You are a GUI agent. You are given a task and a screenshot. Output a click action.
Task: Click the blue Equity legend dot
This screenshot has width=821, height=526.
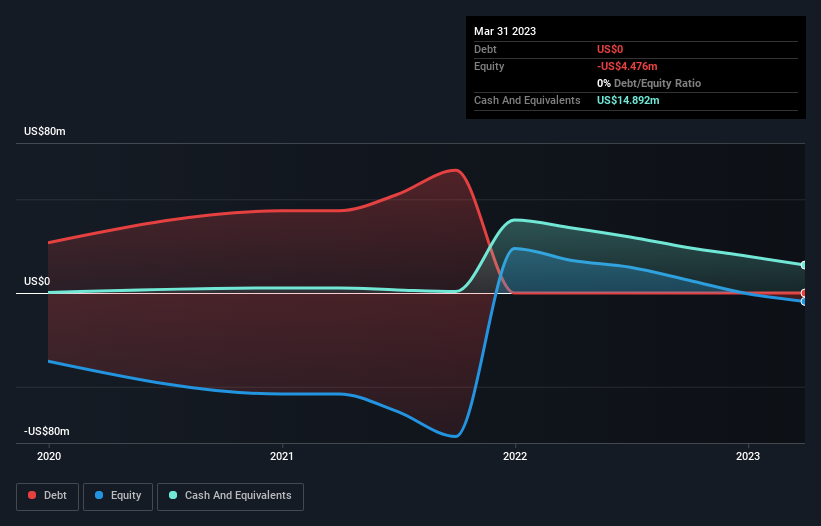99,495
